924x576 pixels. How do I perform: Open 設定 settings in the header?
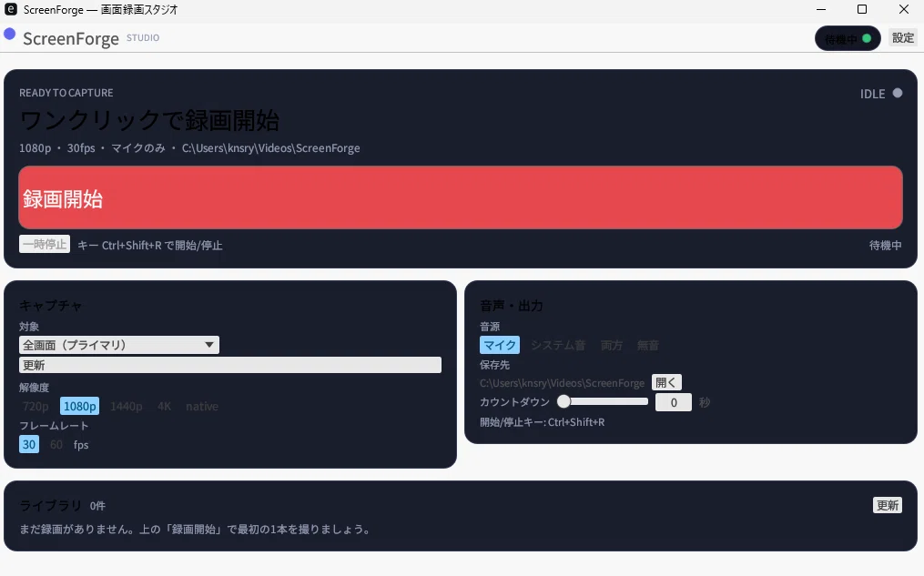[903, 38]
